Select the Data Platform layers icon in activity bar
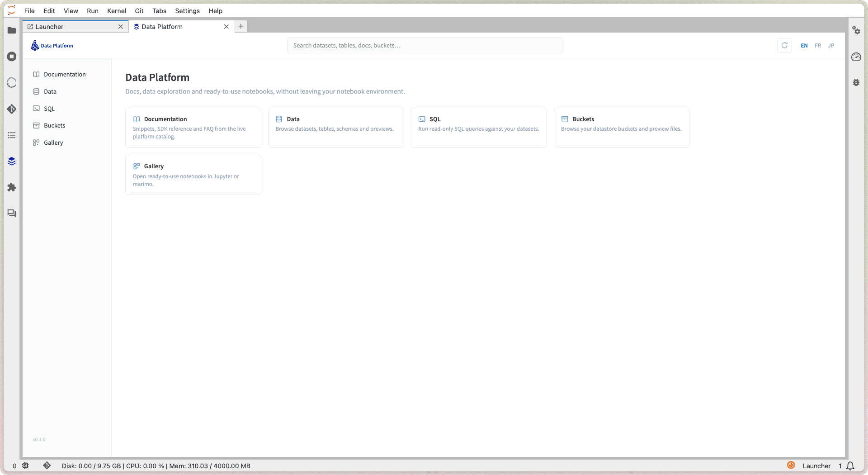Image resolution: width=868 pixels, height=475 pixels. (x=12, y=161)
